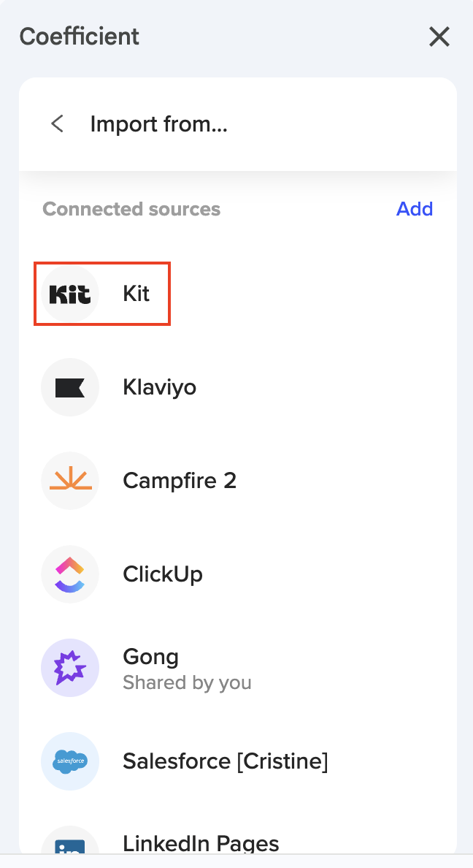
Task: Click the purple Gong logo icon
Action: [x=70, y=668]
